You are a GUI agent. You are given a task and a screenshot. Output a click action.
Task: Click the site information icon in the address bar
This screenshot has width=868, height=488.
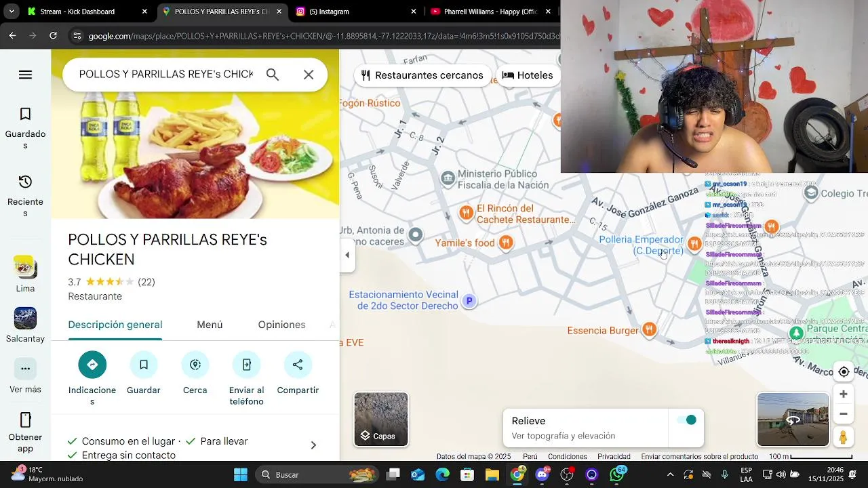click(x=77, y=36)
